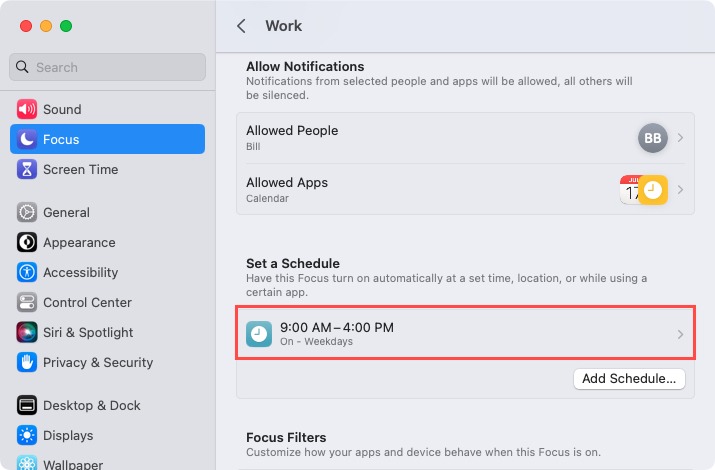Click the Set a Schedule heading
This screenshot has width=715, height=470.
[293, 263]
